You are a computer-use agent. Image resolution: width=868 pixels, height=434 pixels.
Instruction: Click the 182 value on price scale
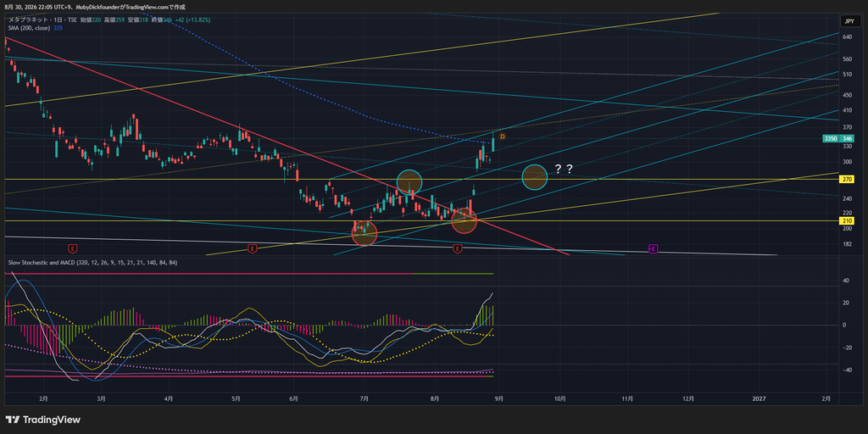(x=847, y=244)
